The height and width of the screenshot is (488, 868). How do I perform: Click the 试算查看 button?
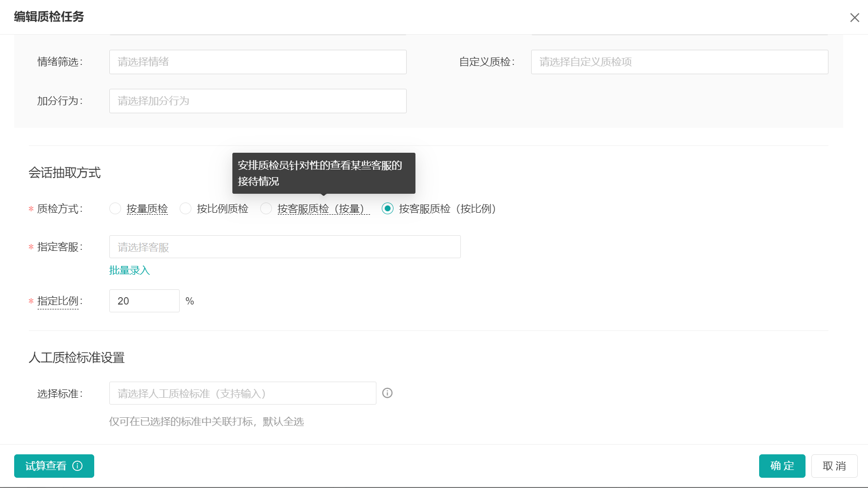pyautogui.click(x=54, y=466)
